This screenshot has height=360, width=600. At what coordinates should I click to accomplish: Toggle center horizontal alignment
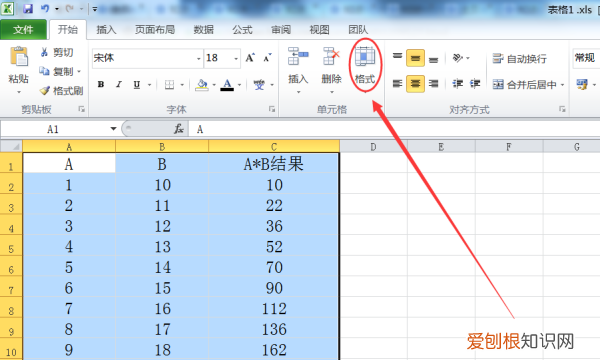click(x=415, y=83)
